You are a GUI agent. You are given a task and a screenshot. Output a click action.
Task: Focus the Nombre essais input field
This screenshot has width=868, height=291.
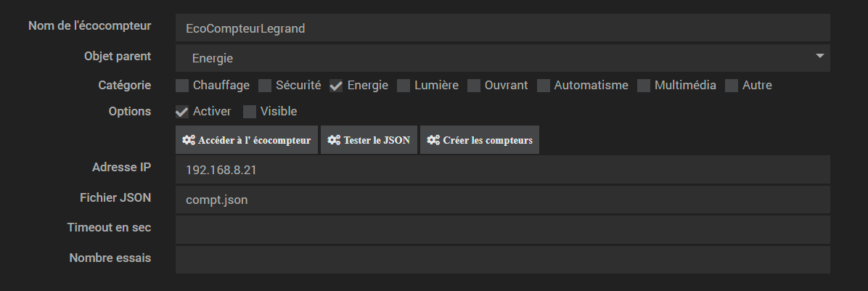point(502,259)
